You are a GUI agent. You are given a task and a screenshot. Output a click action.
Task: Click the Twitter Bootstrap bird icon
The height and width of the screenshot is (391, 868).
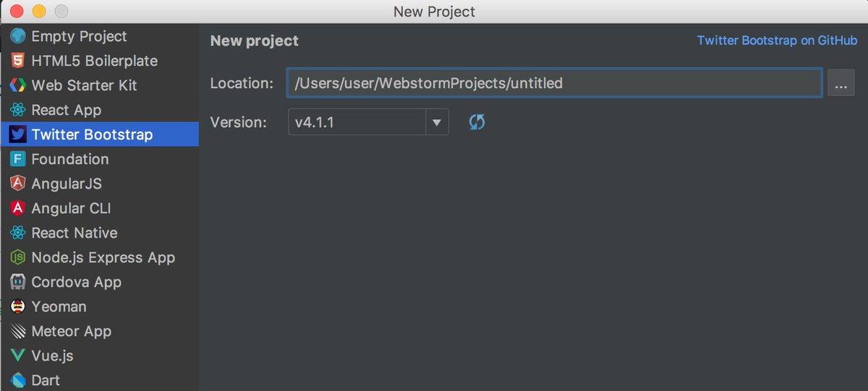click(x=18, y=134)
